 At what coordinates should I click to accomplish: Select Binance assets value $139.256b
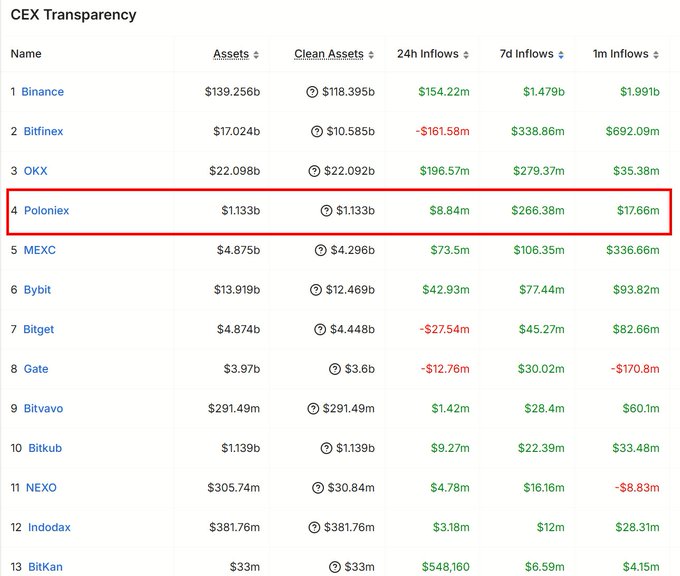coord(232,92)
